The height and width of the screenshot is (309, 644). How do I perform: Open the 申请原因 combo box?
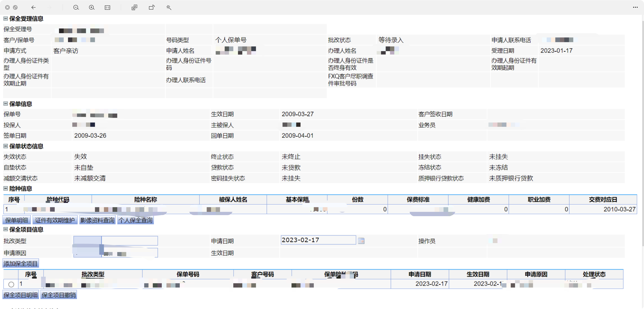pyautogui.click(x=115, y=253)
